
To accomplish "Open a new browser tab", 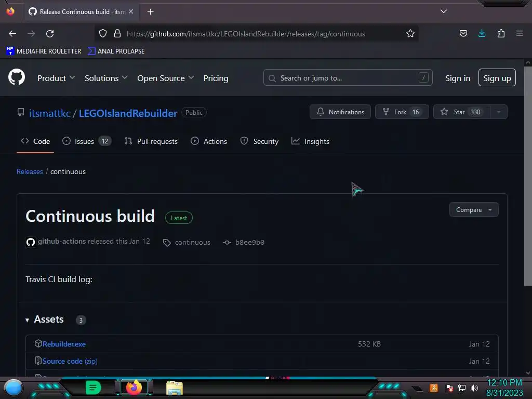I will point(150,12).
